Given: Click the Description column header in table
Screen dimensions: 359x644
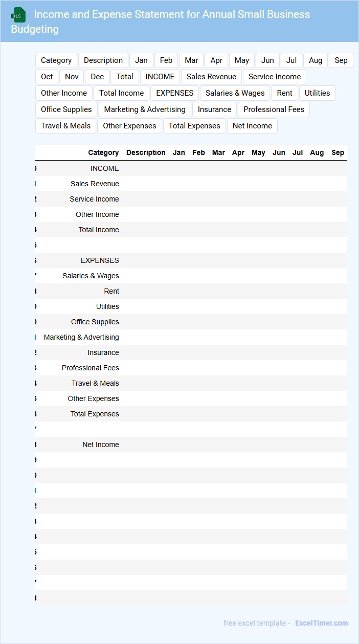Looking at the screenshot, I should [x=146, y=152].
